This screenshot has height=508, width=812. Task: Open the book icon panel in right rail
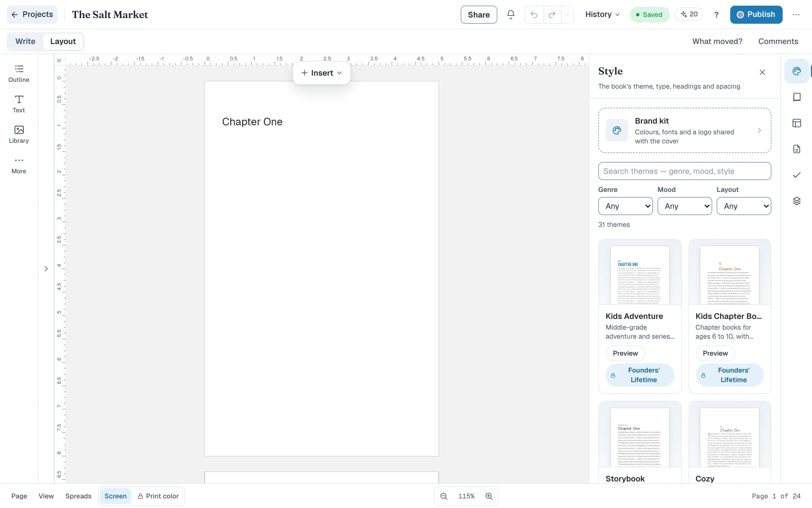(796, 97)
